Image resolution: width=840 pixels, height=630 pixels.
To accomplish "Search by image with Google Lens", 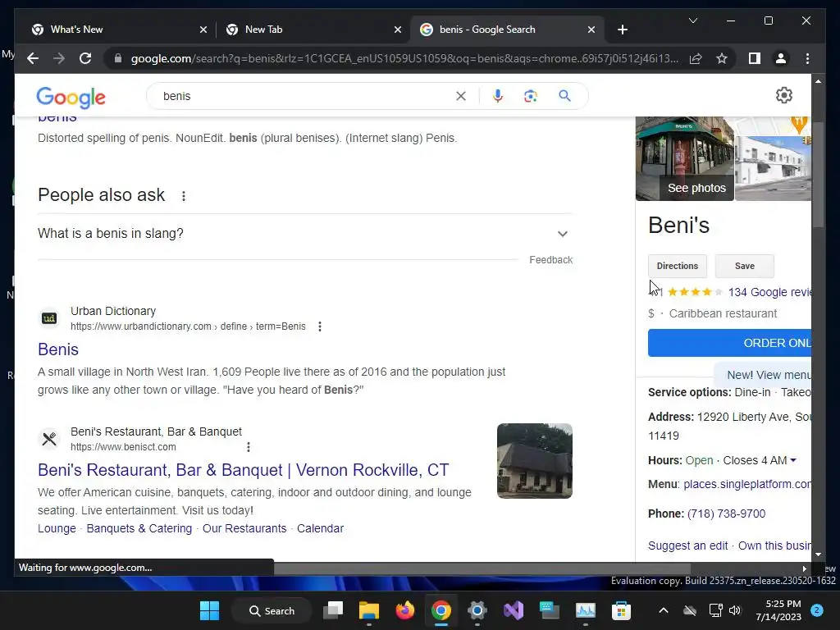I will click(531, 96).
